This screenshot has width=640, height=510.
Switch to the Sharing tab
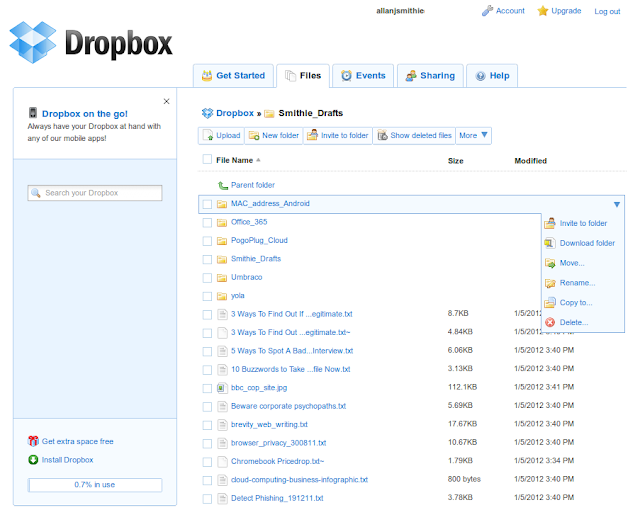430,75
